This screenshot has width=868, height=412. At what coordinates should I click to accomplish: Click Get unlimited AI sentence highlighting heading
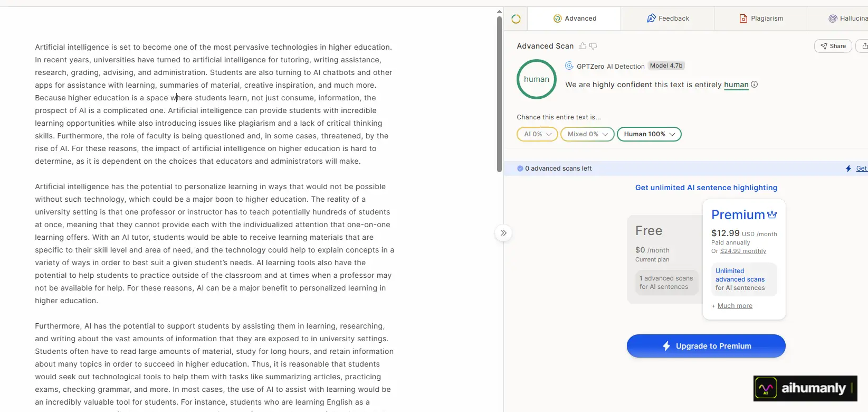[706, 188]
